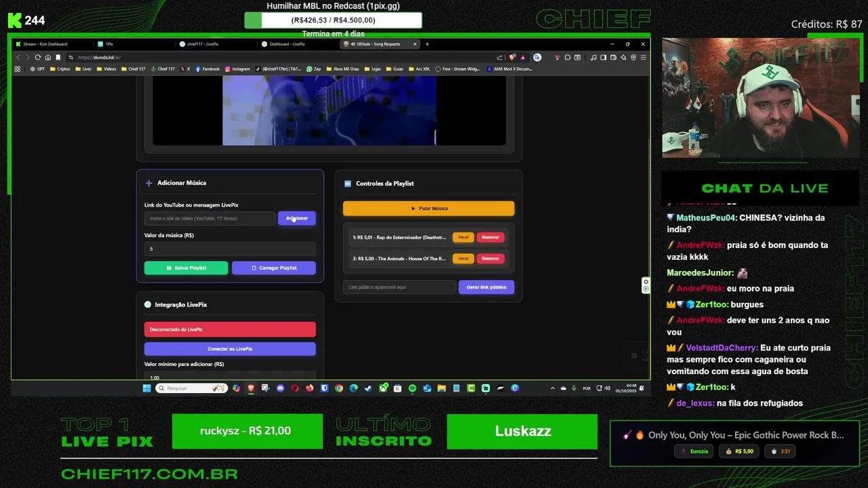Remove The Animals song from playlist
Image resolution: width=868 pixels, height=488 pixels.
(x=490, y=258)
